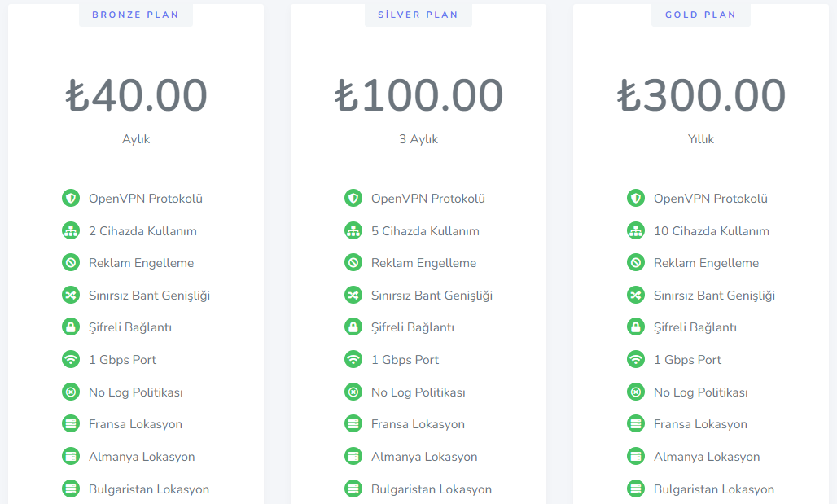This screenshot has width=837, height=504.
Task: Click the Gold Plan 10 Cihazda Kullanım icon
Action: [635, 230]
